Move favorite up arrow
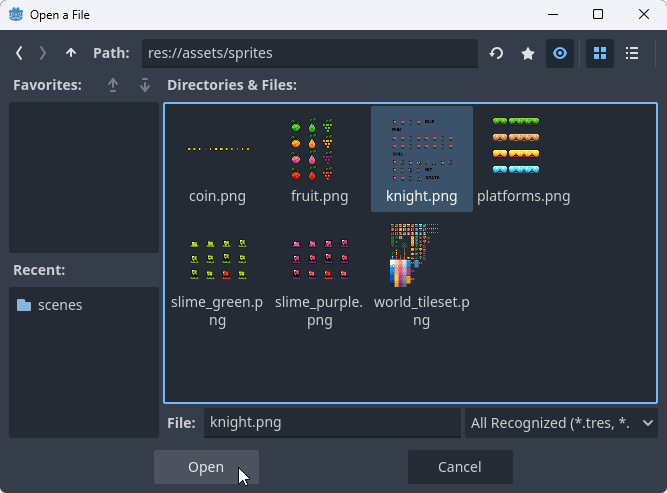Viewport: 667px width, 493px height. [113, 85]
